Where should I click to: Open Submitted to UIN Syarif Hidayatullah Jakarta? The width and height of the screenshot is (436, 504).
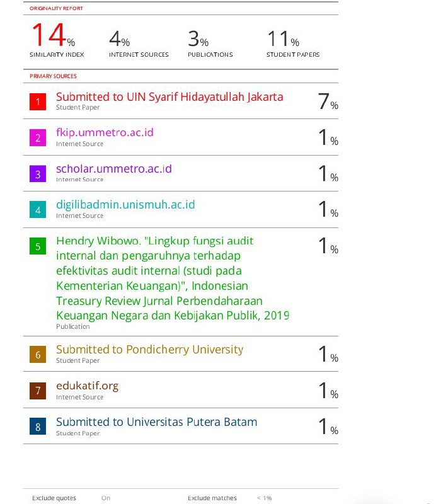[x=169, y=97]
